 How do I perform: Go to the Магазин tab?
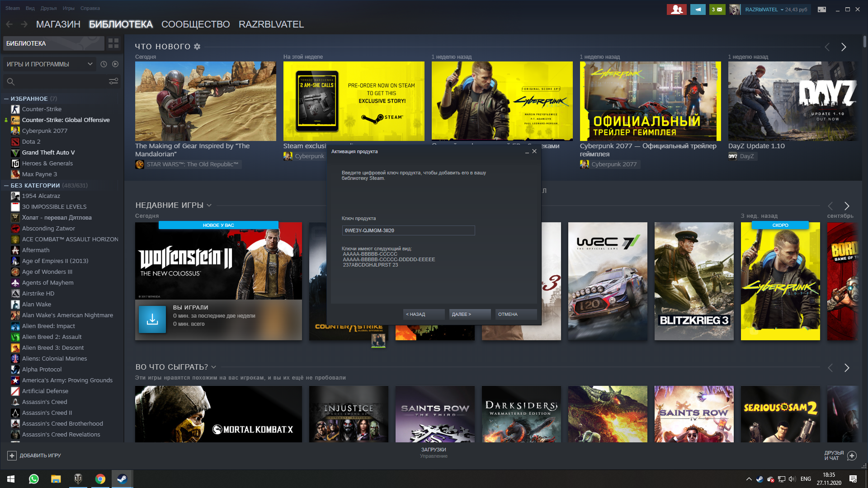coord(58,24)
